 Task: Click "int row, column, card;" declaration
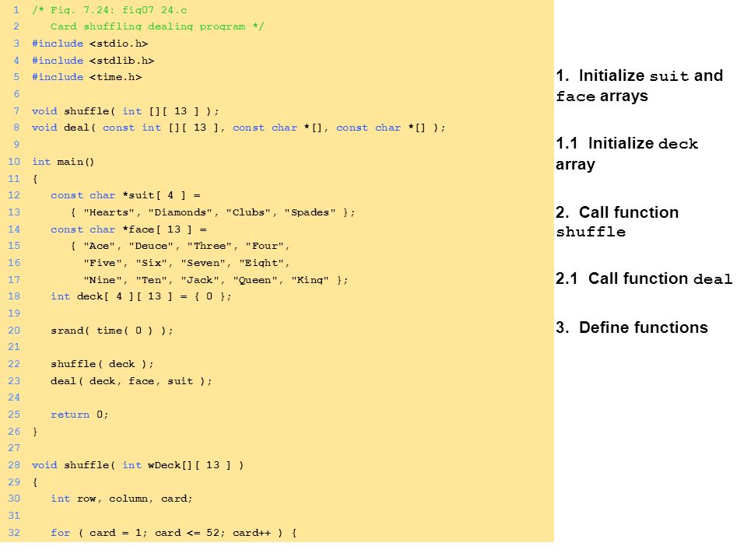121,499
